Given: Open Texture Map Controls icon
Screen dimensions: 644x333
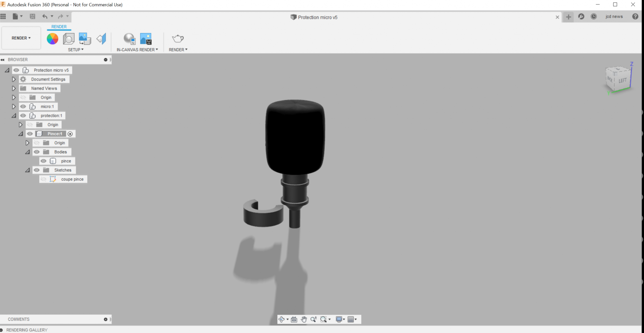Looking at the screenshot, I should 101,39.
